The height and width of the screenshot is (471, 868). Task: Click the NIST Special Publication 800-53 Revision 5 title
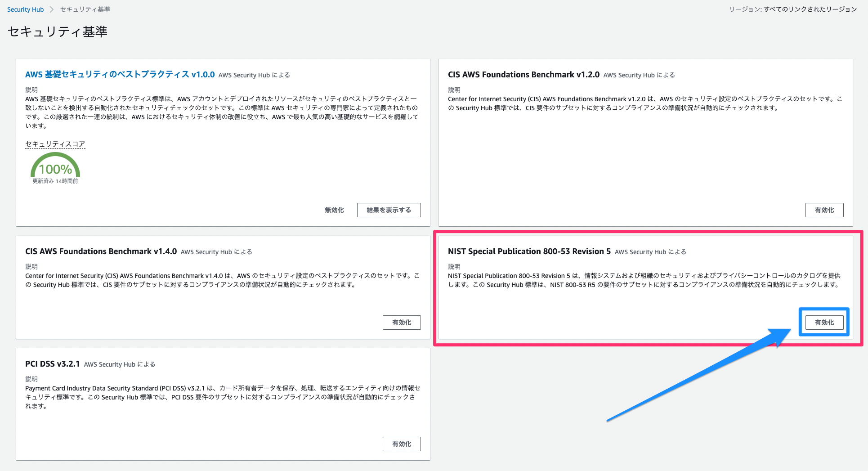pos(529,251)
